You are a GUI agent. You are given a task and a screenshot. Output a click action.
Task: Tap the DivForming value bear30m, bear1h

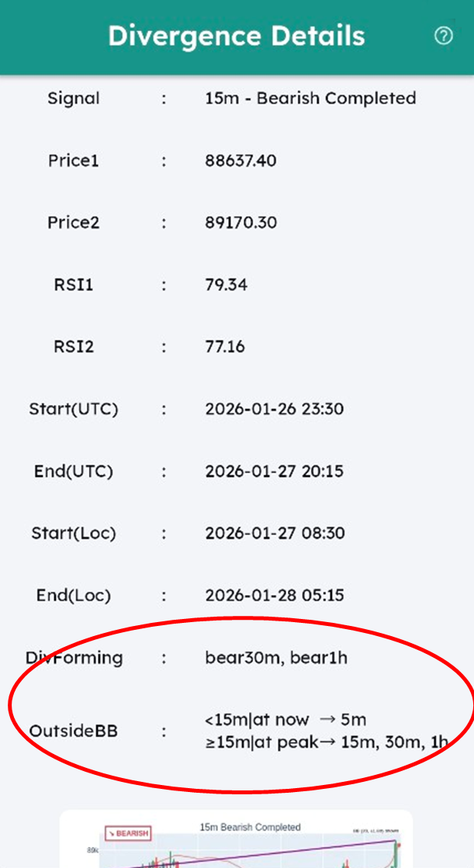tap(275, 658)
